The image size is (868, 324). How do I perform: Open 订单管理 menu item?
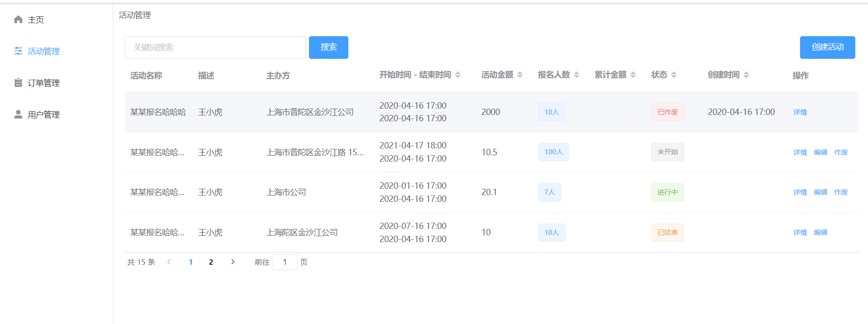[56, 83]
